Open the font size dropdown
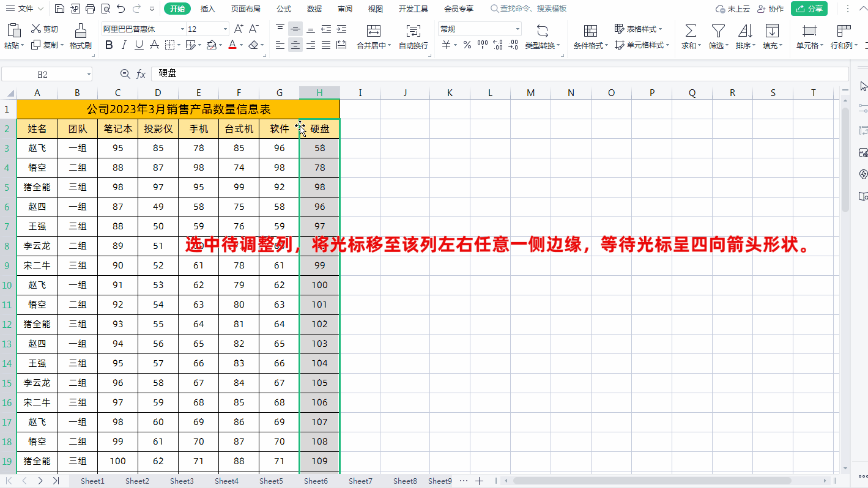868x488 pixels. [x=225, y=29]
